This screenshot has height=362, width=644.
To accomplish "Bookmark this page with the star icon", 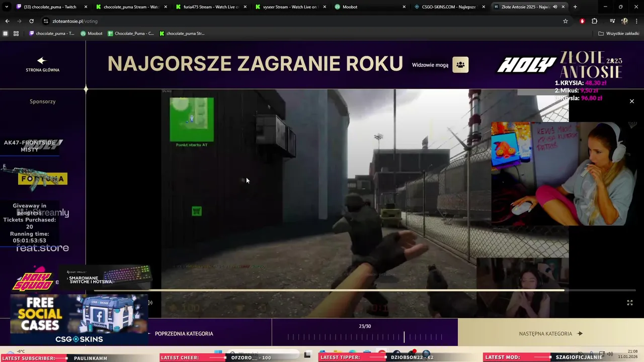I will point(566,21).
